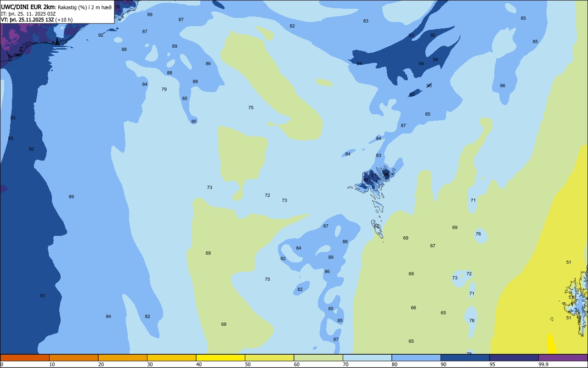Viewport: 588px width, 368px height.
Task: Click the 70–80 pale blue legend swatch
Action: [x=367, y=357]
